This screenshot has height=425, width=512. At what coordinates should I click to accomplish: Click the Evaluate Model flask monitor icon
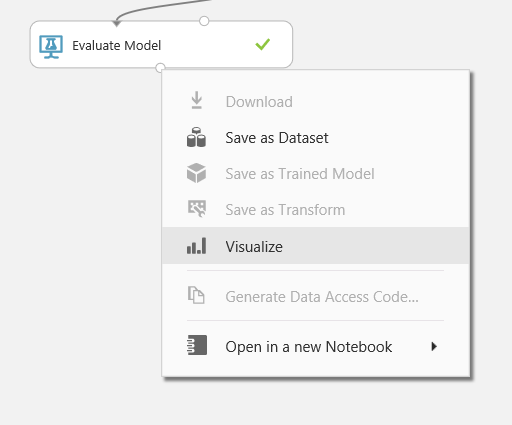tap(51, 47)
